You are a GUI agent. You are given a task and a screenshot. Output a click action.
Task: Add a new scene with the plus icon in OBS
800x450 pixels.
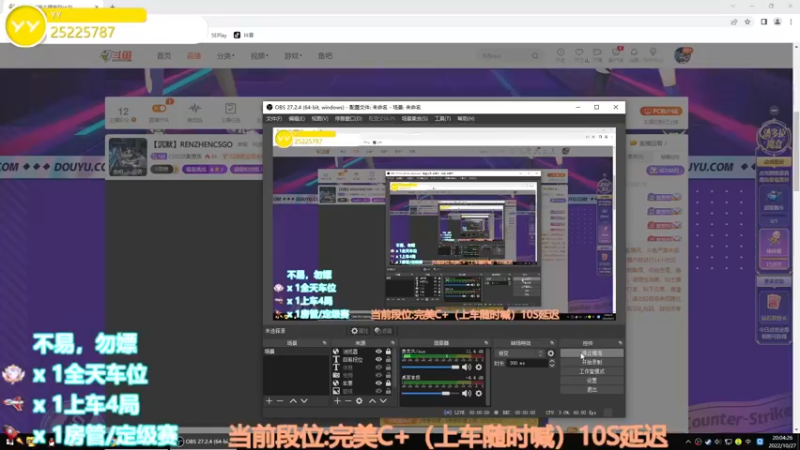coord(269,401)
